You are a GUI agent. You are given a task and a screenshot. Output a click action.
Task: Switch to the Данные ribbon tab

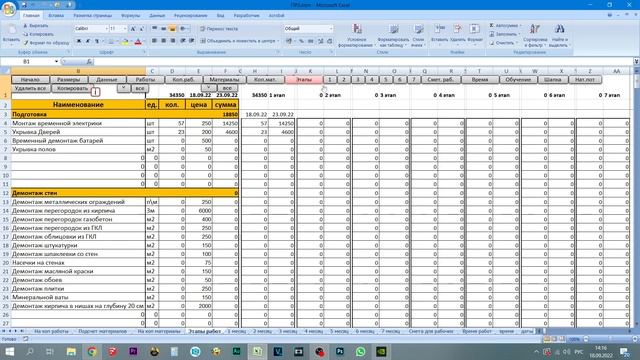point(157,16)
